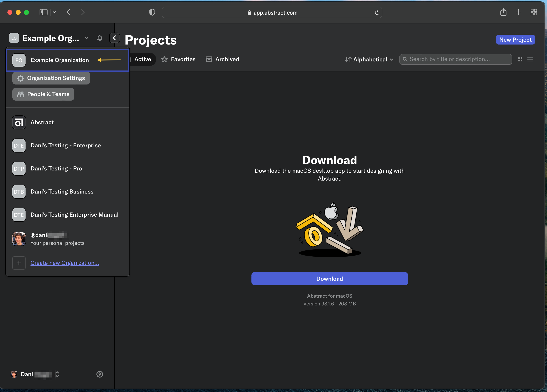The image size is (547, 392).
Task: Select Dani's Testing Business organization
Action: pos(68,192)
